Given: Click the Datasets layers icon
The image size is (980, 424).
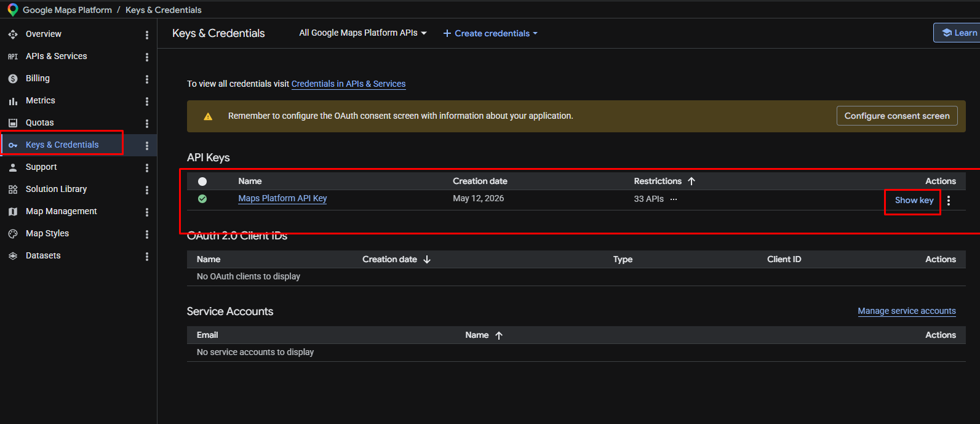Looking at the screenshot, I should pyautogui.click(x=13, y=256).
